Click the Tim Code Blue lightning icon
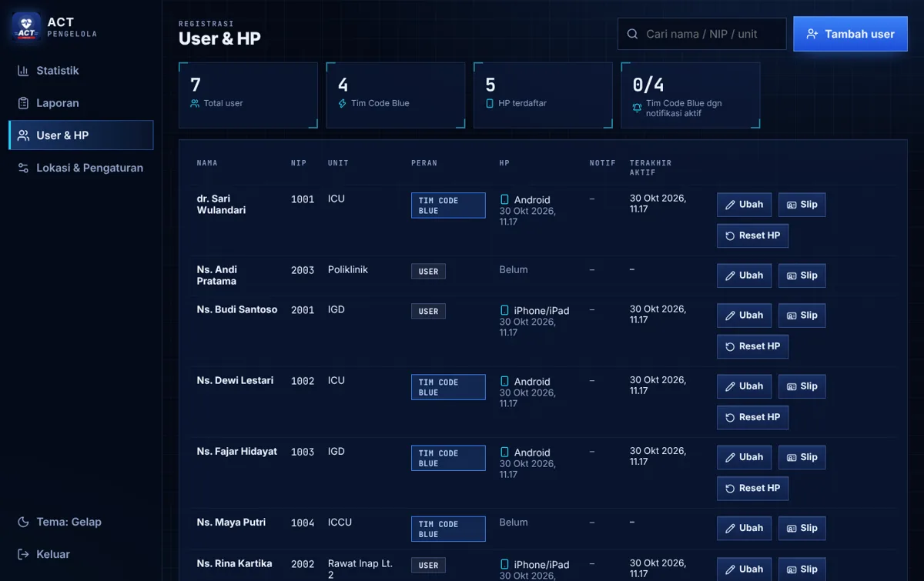924x581 pixels. pos(342,103)
